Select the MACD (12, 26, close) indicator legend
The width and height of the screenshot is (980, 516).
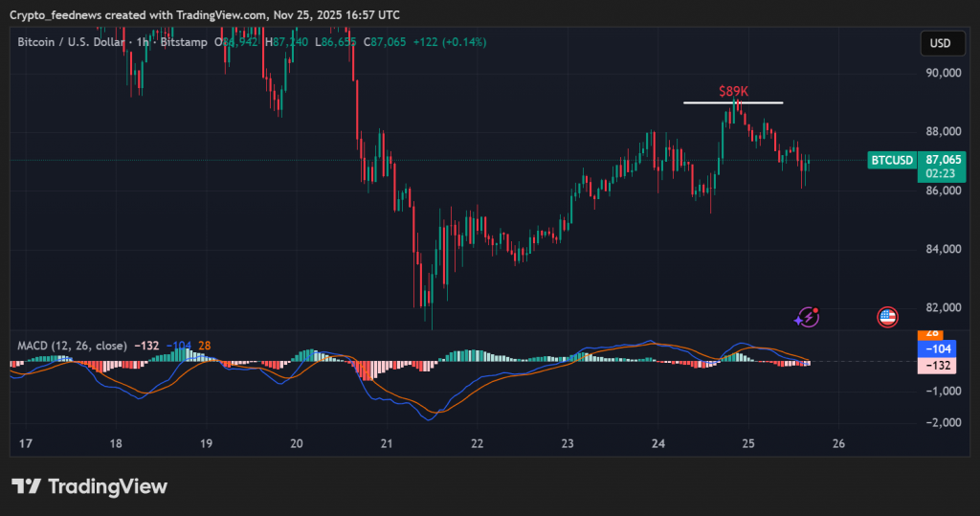click(x=73, y=345)
